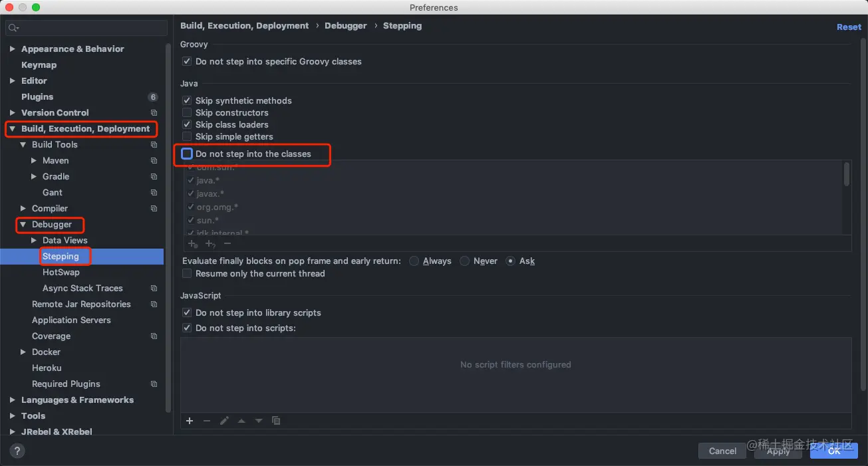Viewport: 868px width, 466px height.
Task: Move script filter down arrow icon
Action: coord(259,421)
